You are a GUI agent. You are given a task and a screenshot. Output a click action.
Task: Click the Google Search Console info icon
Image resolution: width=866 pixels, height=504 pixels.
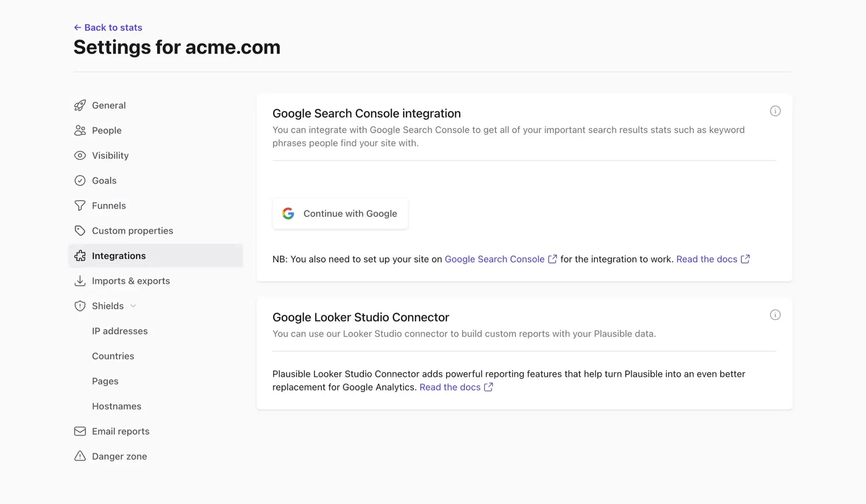click(x=775, y=111)
